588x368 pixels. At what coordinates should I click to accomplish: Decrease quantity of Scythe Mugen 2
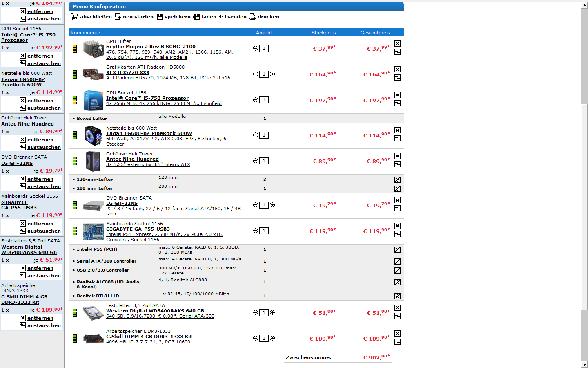click(256, 48)
